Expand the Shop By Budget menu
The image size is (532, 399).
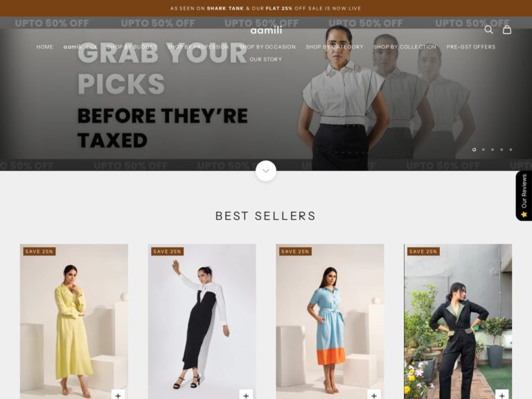click(132, 47)
